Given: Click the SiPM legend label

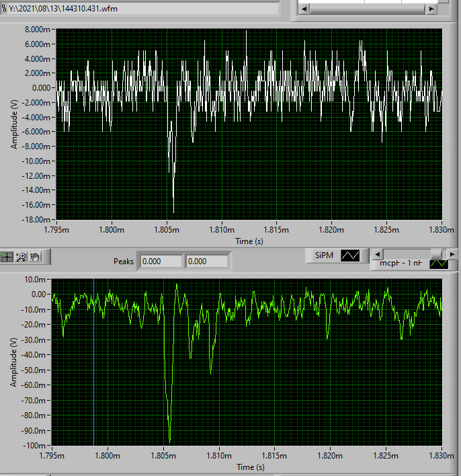Looking at the screenshot, I should pyautogui.click(x=324, y=255).
